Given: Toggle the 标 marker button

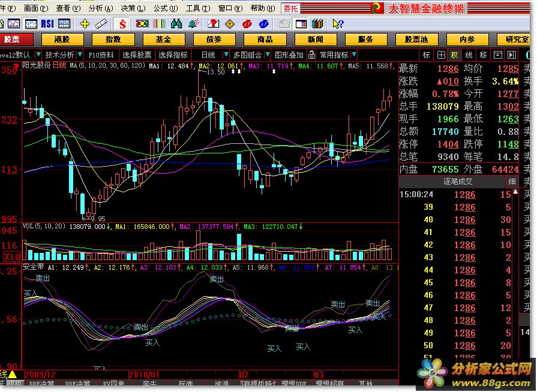Looking at the screenshot, I should (427, 55).
